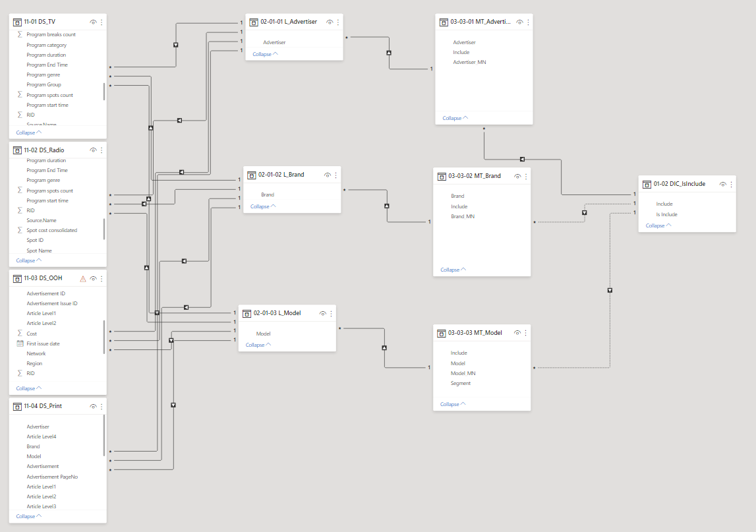Select filter arrow on MT_Advertiser to DIC_IsInclude line

pos(522,159)
